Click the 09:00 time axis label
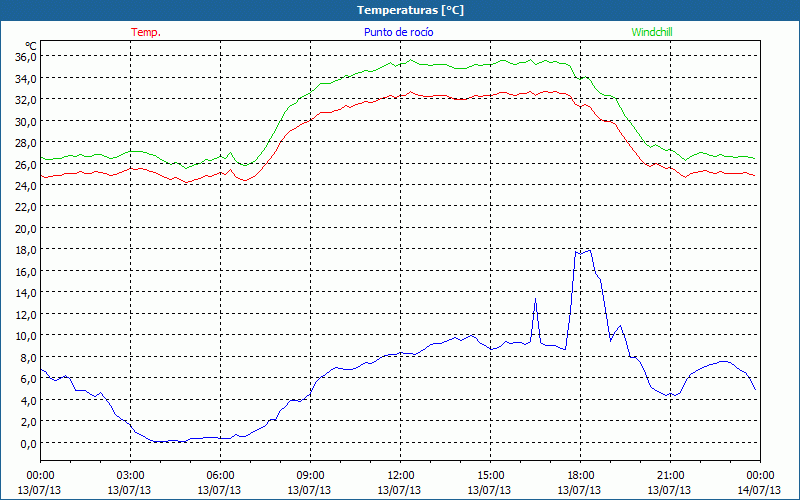Image resolution: width=800 pixels, height=500 pixels. pyautogui.click(x=310, y=476)
